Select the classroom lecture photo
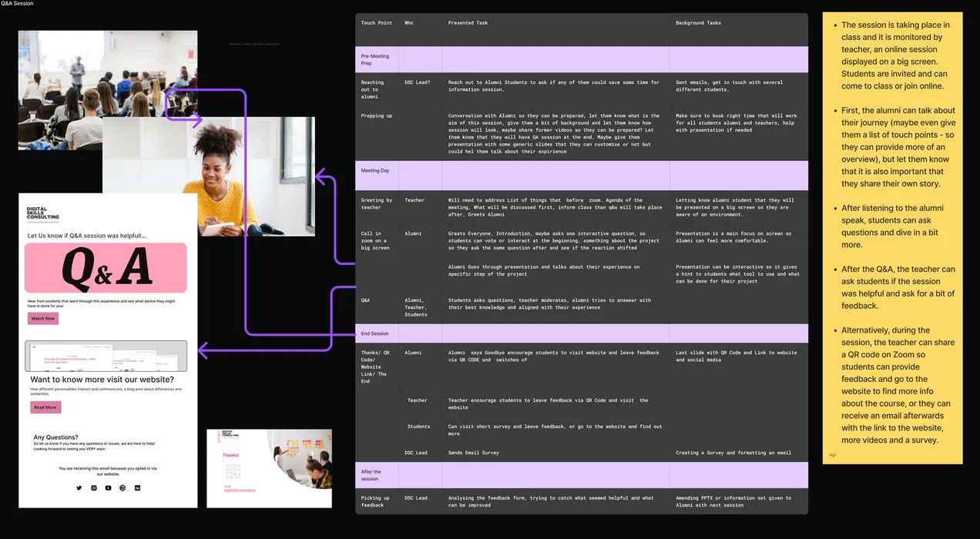Image resolution: width=980 pixels, height=539 pixels. pos(62,77)
